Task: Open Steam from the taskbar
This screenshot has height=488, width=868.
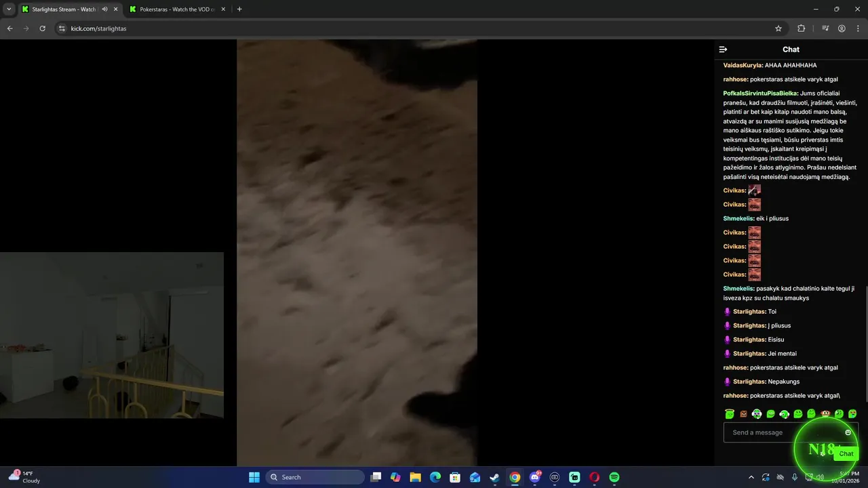Action: tap(495, 477)
